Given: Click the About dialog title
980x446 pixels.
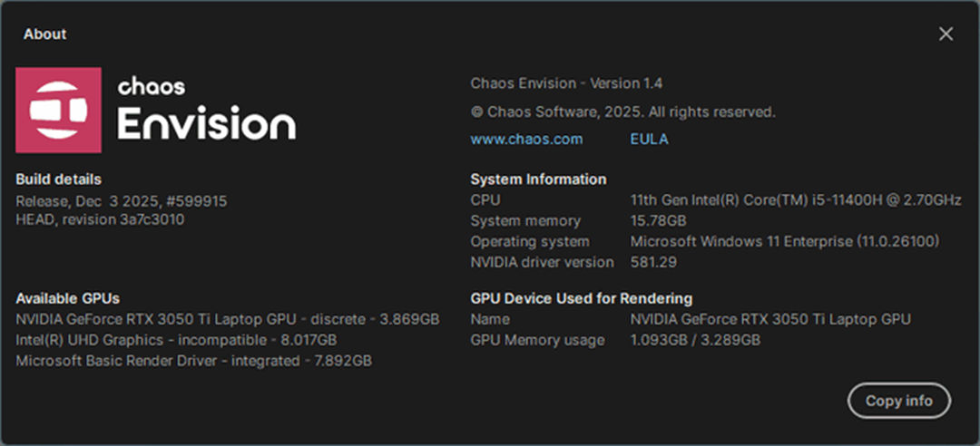Looking at the screenshot, I should tap(45, 34).
